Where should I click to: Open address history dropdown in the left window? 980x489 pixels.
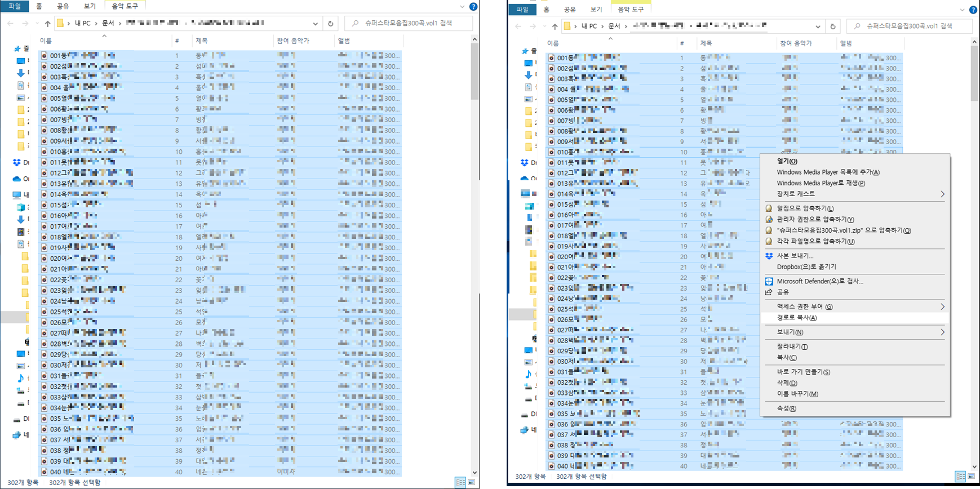tap(315, 24)
